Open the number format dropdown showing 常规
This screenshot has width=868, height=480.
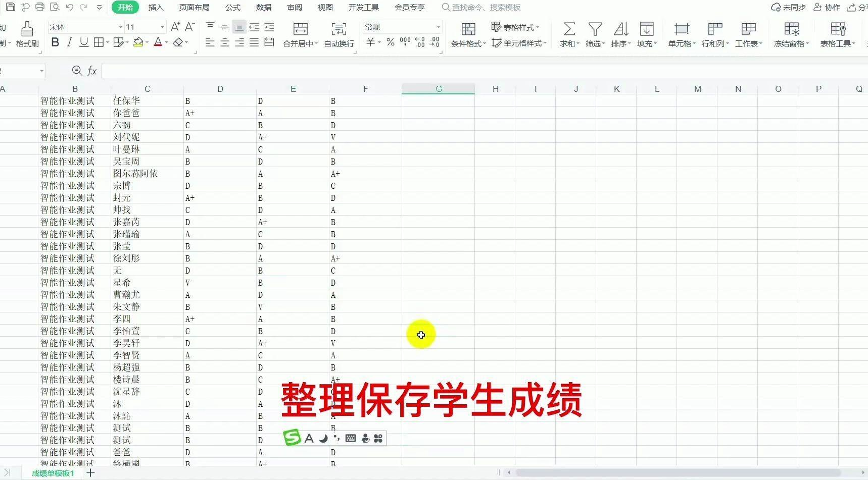point(438,27)
